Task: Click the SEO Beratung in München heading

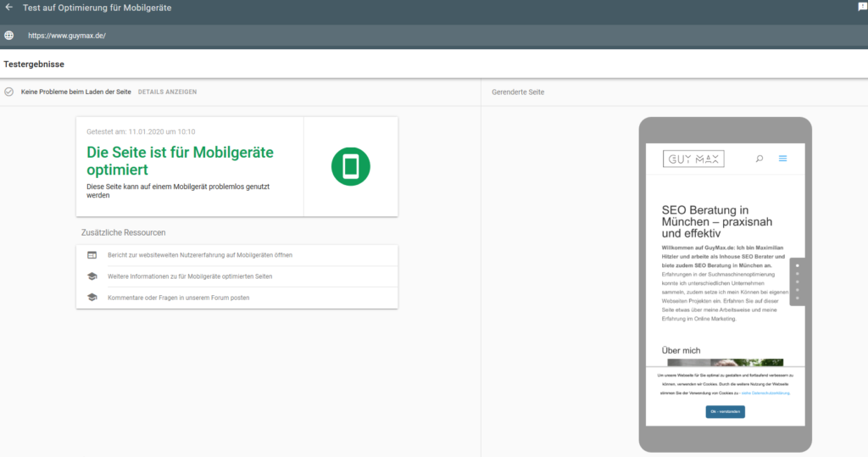Action: point(717,221)
